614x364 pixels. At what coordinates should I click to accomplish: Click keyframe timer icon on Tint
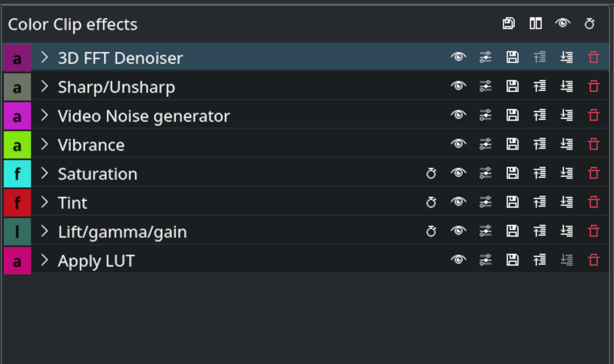pyautogui.click(x=431, y=202)
